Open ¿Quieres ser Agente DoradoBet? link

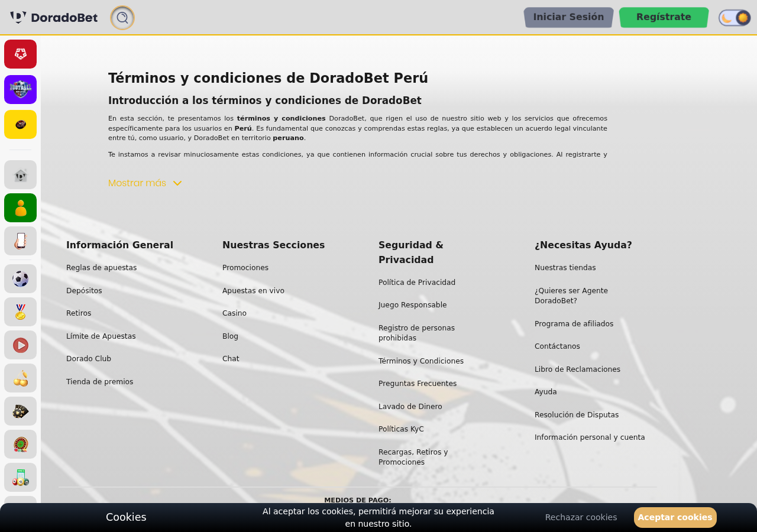click(x=571, y=296)
